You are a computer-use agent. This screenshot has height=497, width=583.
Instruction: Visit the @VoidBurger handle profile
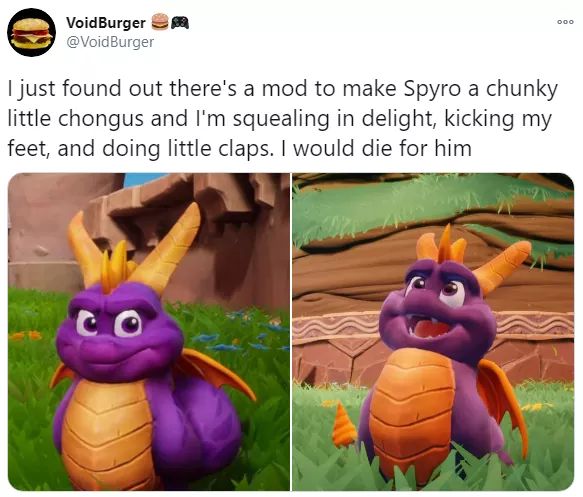click(x=110, y=42)
